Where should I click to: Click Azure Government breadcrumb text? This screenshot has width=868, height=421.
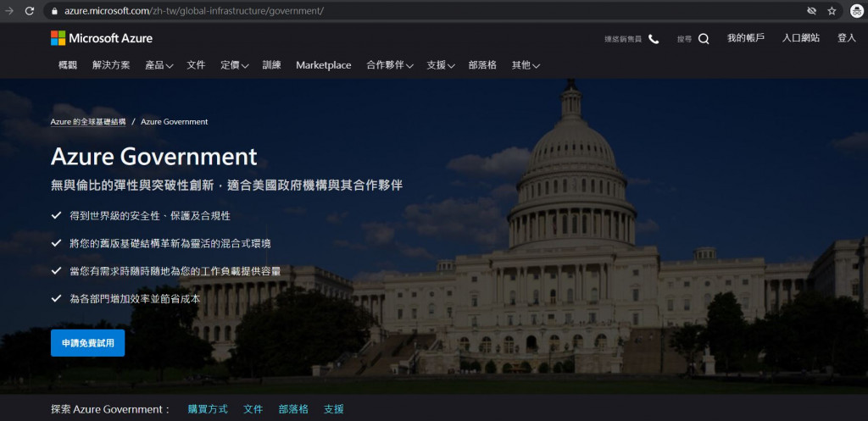pos(175,122)
